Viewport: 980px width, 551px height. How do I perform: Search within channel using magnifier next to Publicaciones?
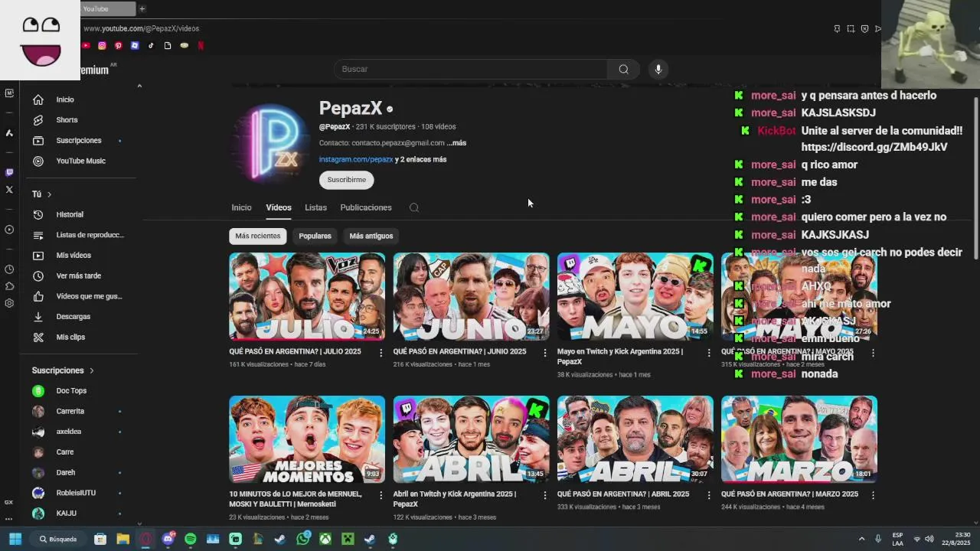414,207
